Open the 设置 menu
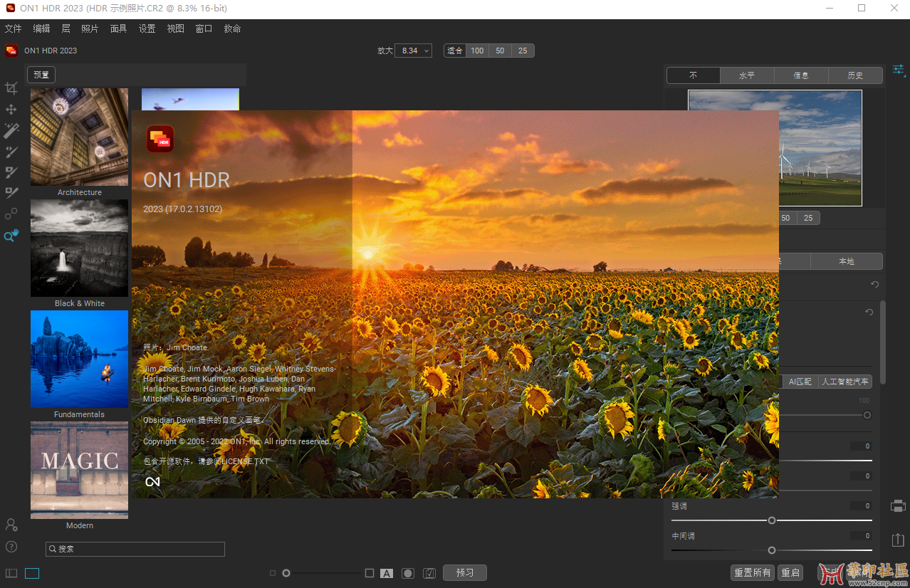Image resolution: width=910 pixels, height=588 pixels. pyautogui.click(x=147, y=28)
